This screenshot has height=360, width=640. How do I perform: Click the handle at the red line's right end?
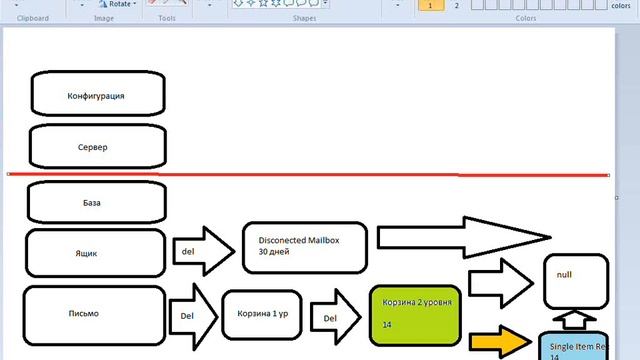pyautogui.click(x=608, y=175)
